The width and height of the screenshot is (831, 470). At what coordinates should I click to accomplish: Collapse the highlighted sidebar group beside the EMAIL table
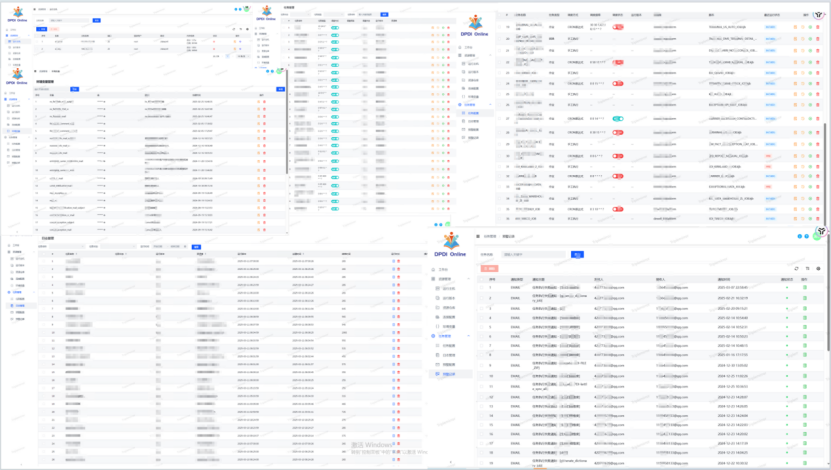coord(468,336)
